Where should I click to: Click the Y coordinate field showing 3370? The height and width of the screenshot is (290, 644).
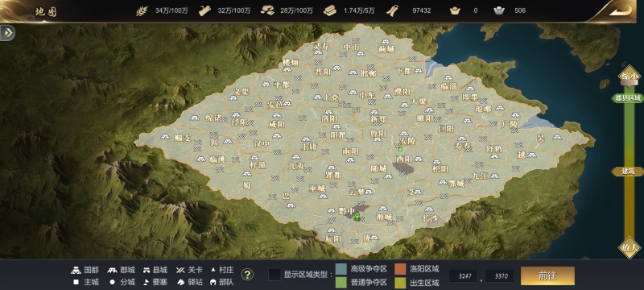click(499, 276)
